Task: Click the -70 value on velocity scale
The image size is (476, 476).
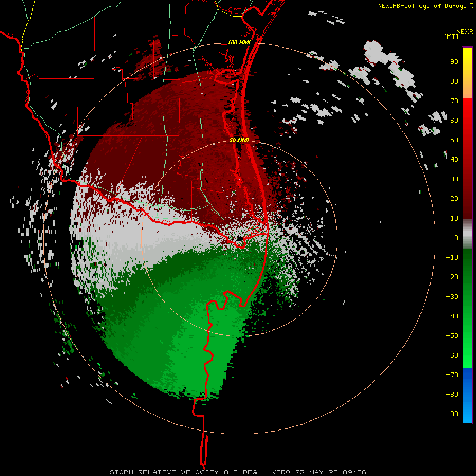Action: coord(452,375)
